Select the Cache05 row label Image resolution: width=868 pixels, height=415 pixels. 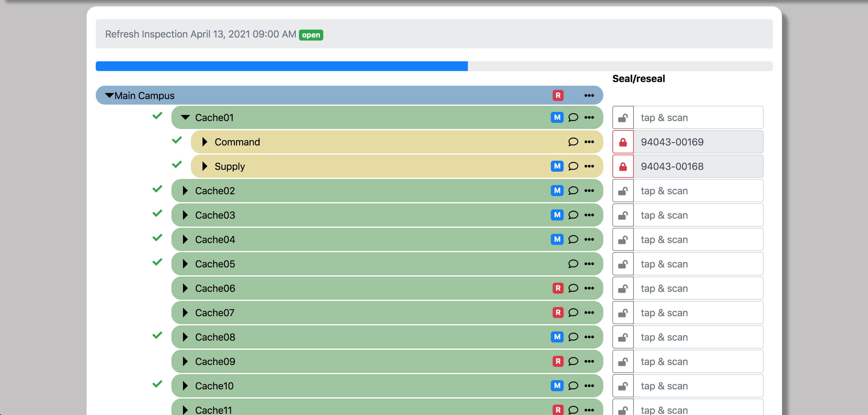(x=215, y=264)
